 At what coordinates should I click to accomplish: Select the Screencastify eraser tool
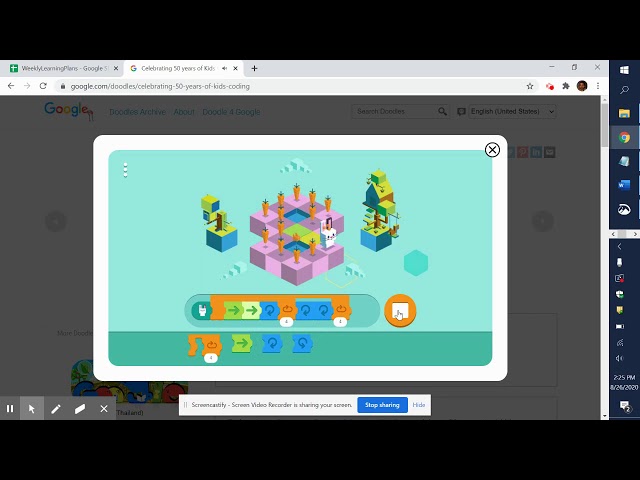(80, 409)
